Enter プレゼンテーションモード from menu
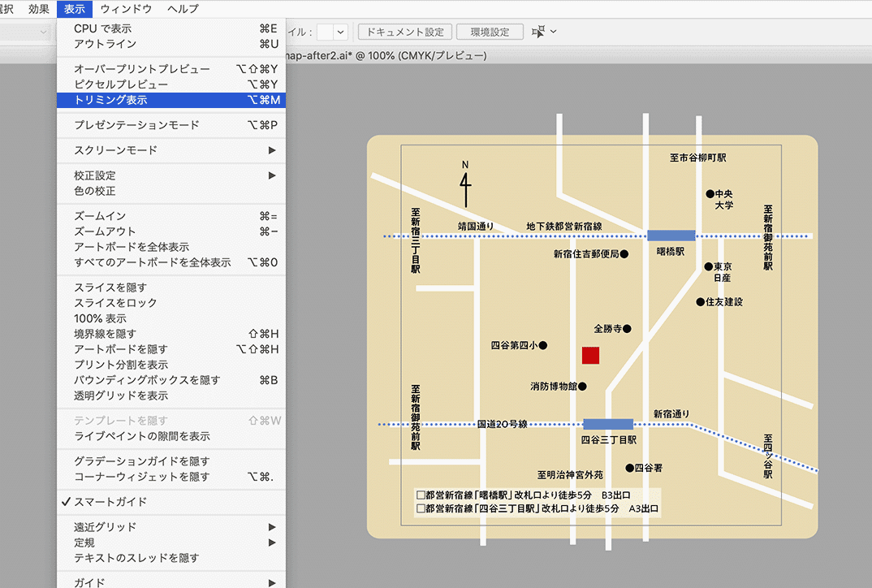 point(171,125)
